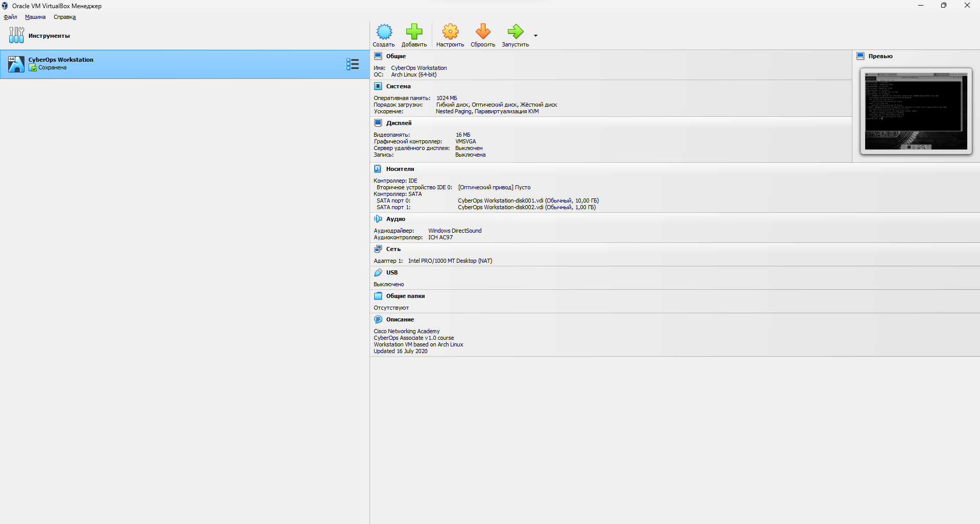Click the 1024 МБ memory value
Image resolution: width=980 pixels, height=524 pixels.
(447, 98)
